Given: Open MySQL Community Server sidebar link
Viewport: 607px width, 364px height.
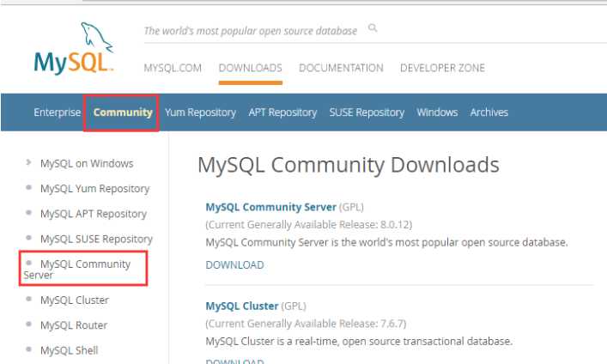Looking at the screenshot, I should [77, 269].
